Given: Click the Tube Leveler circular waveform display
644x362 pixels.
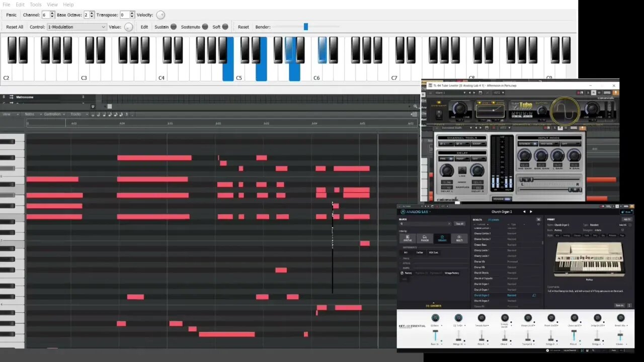Looking at the screenshot, I should pyautogui.click(x=565, y=111).
